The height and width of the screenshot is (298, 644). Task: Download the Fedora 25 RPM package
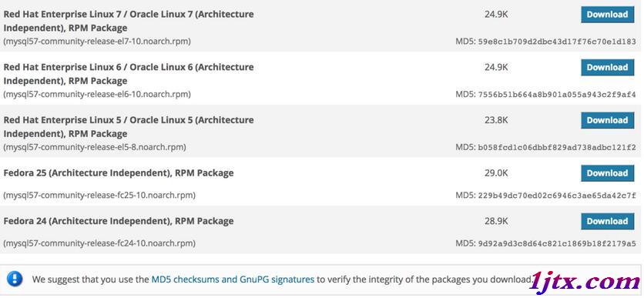(x=607, y=173)
